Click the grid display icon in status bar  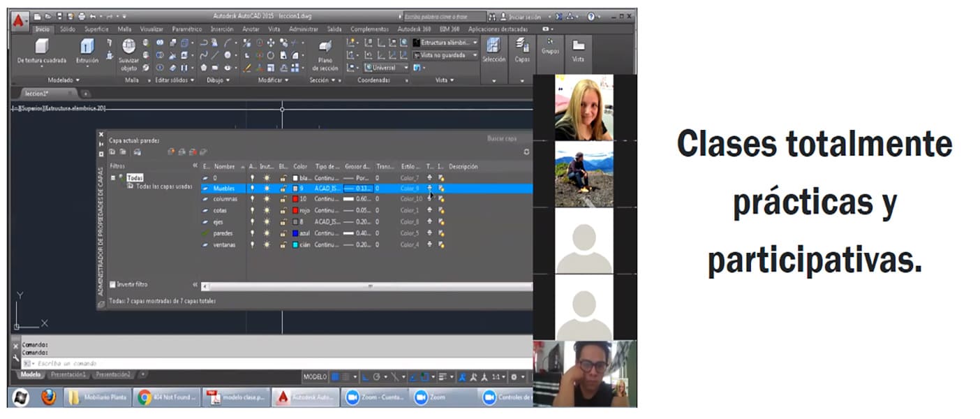pos(336,376)
